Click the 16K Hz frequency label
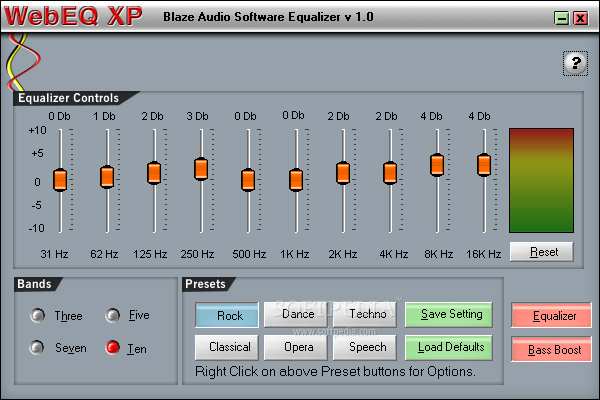Viewport: 600px width, 400px height. (x=484, y=254)
